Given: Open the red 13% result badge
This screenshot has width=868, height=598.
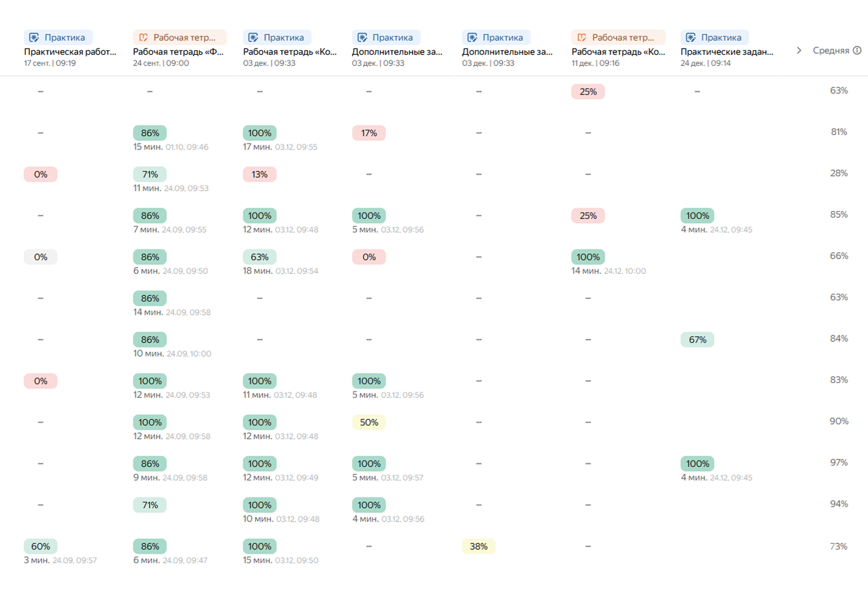Looking at the screenshot, I should (259, 175).
